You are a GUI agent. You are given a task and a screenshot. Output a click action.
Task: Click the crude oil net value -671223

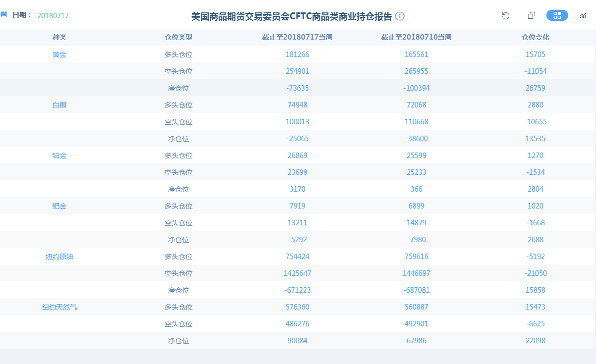pyautogui.click(x=298, y=290)
